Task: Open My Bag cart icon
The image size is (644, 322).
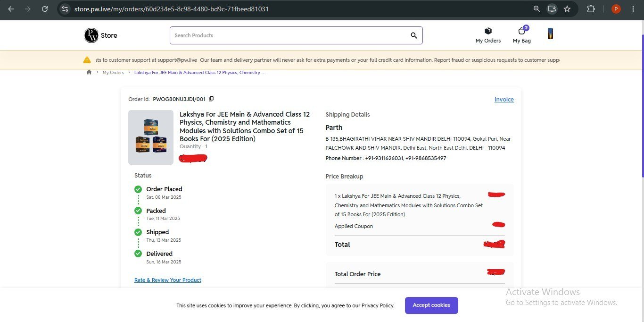Action: [522, 35]
